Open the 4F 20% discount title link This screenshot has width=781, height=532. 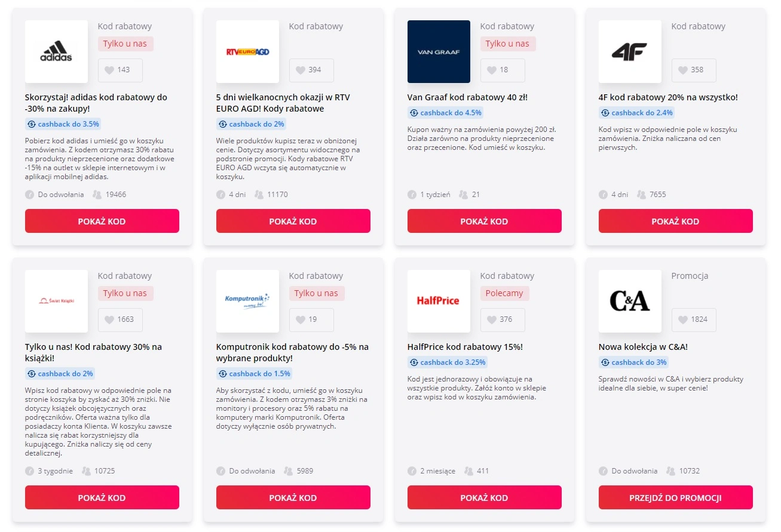pyautogui.click(x=668, y=97)
